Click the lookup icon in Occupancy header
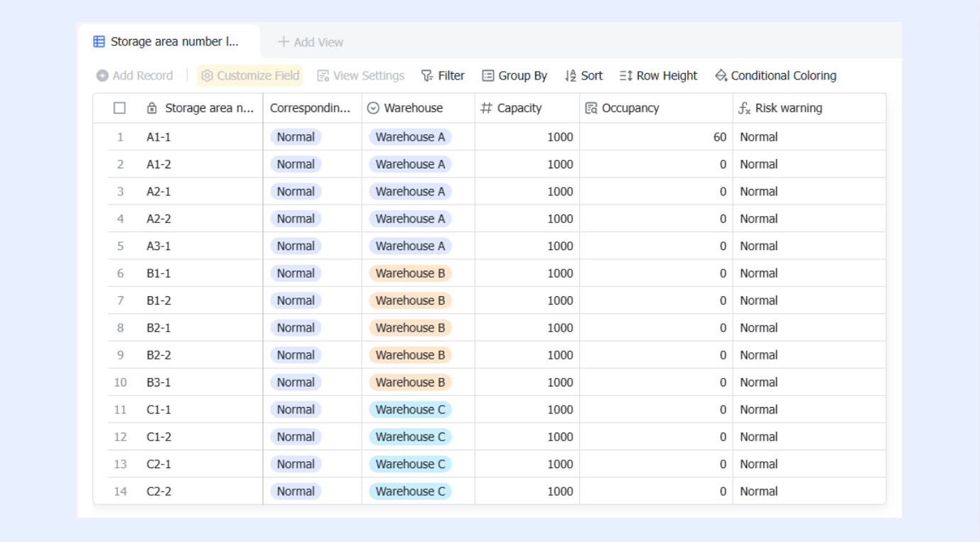980x542 pixels. [591, 108]
